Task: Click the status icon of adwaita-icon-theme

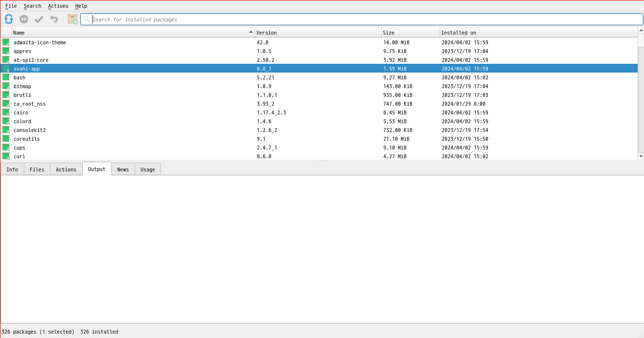Action: coord(6,42)
